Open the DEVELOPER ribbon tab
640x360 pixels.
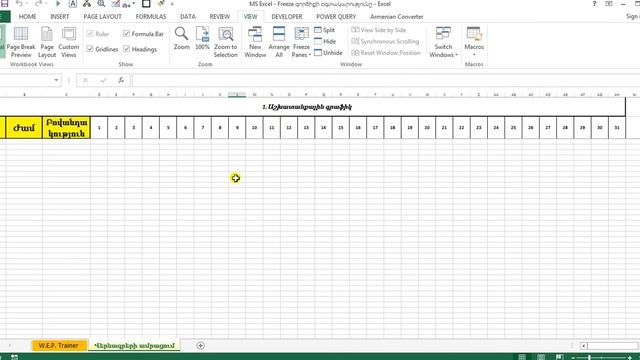tap(287, 16)
